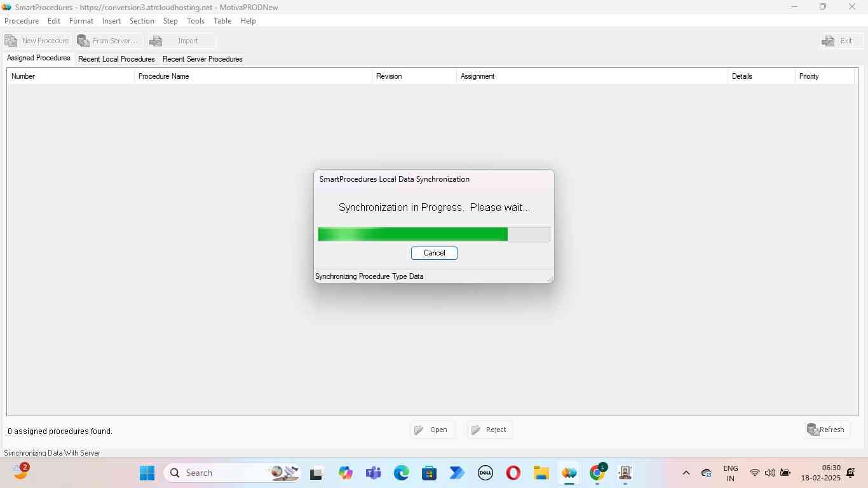Click the New Procedure toolbar icon
Viewport: 868px width, 488px height.
pos(11,41)
